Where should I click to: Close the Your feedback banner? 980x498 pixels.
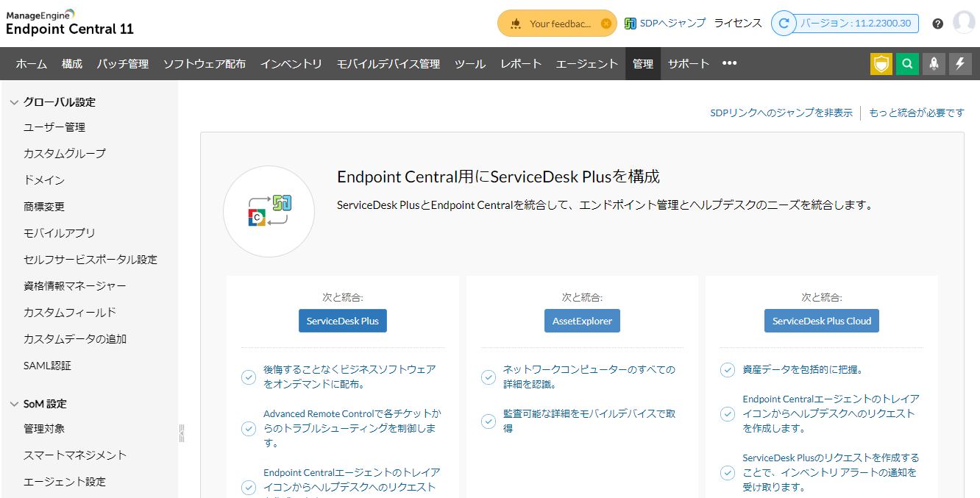[606, 24]
